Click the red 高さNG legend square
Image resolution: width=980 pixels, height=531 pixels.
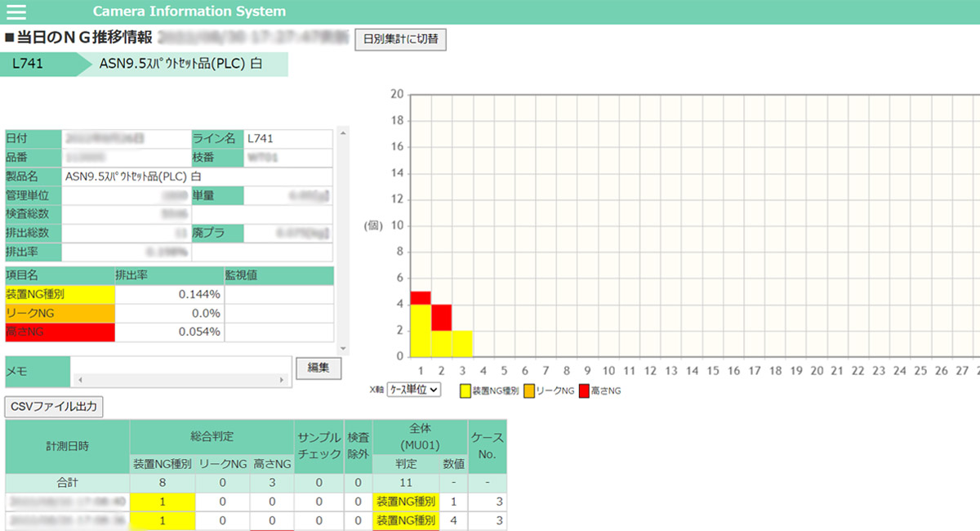coord(584,390)
